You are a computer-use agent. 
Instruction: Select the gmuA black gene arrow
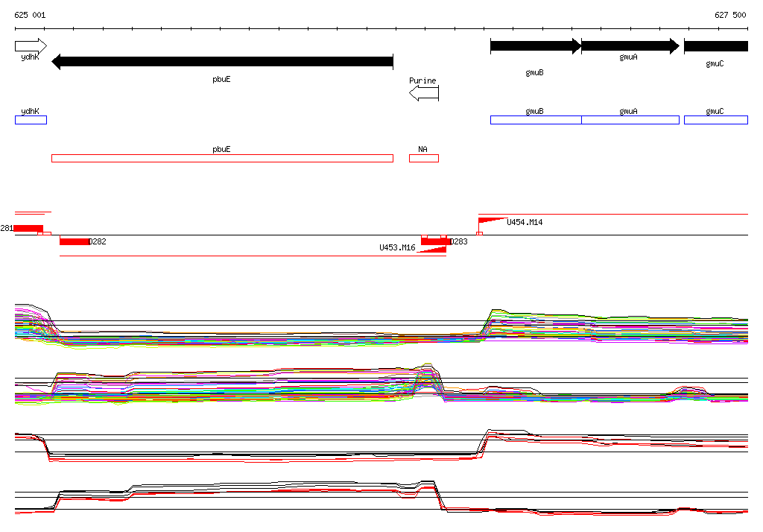click(630, 46)
